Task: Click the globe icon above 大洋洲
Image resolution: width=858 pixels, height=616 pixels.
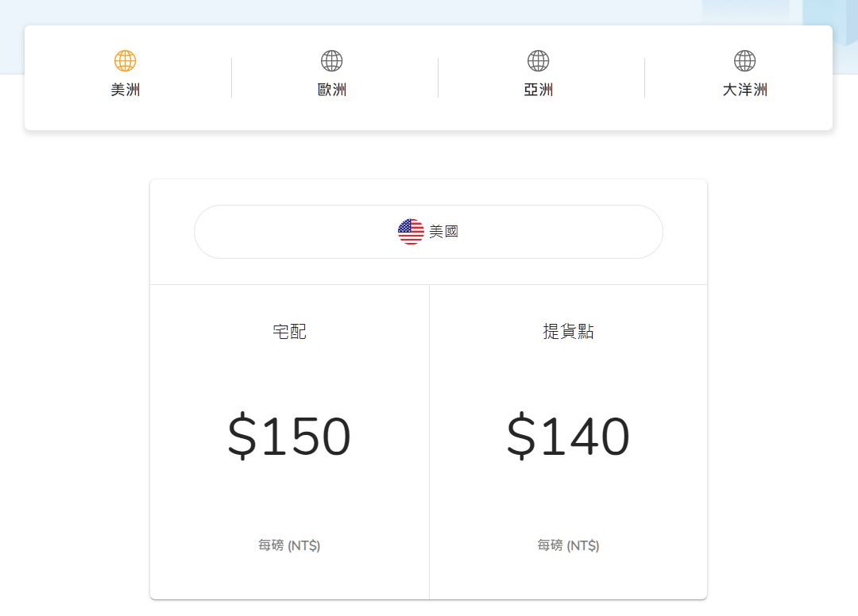Action: (x=745, y=61)
